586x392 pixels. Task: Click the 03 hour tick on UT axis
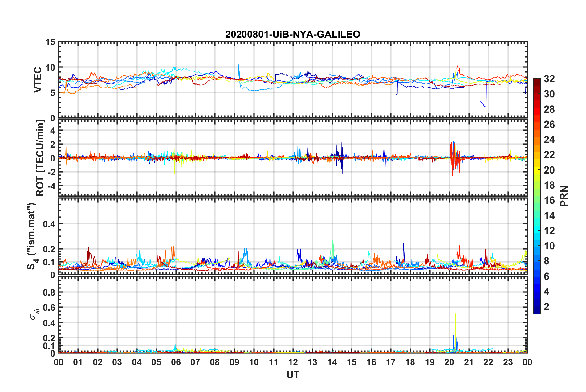117,362
